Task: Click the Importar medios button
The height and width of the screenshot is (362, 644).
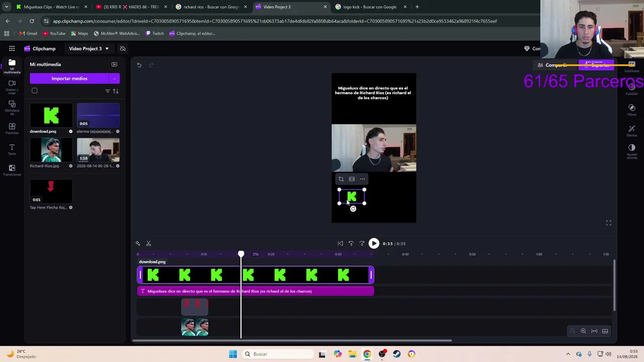Action: (69, 78)
